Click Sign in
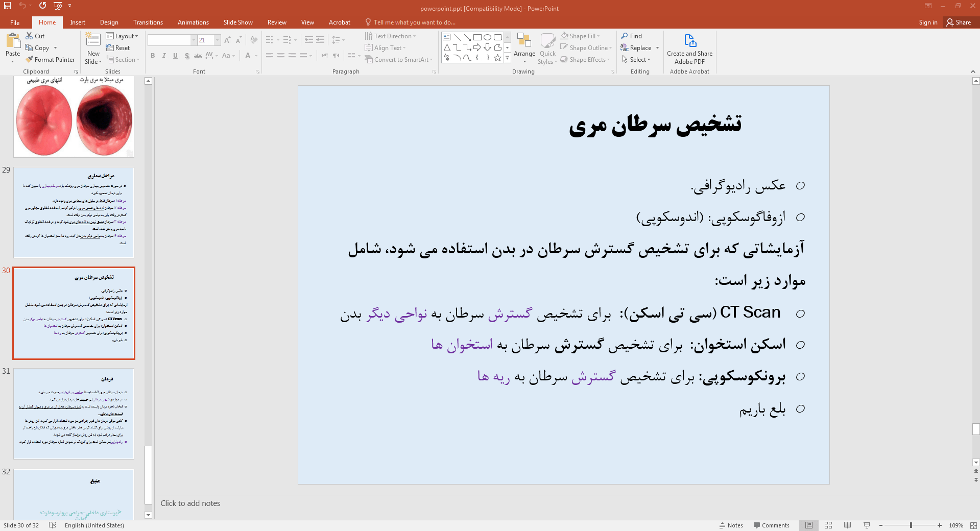The width and height of the screenshot is (980, 531). [x=928, y=22]
